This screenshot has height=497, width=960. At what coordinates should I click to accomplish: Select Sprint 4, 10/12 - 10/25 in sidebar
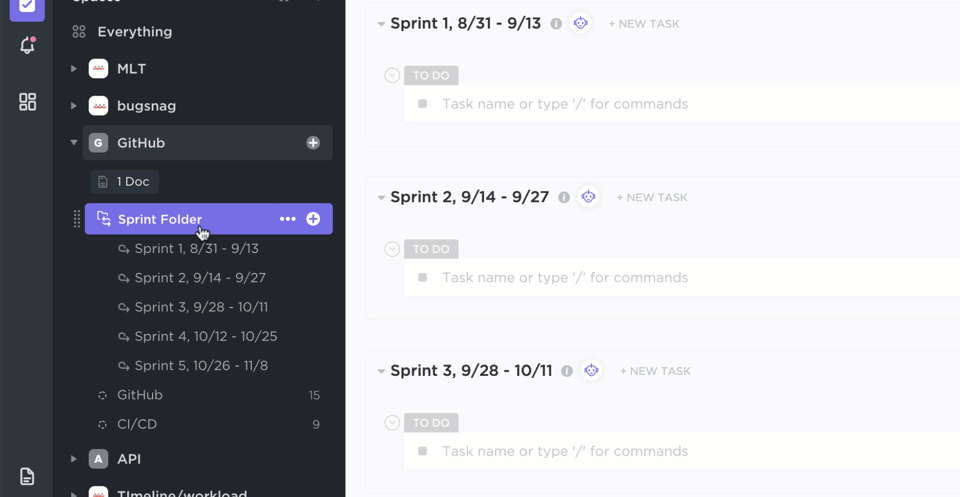(205, 336)
